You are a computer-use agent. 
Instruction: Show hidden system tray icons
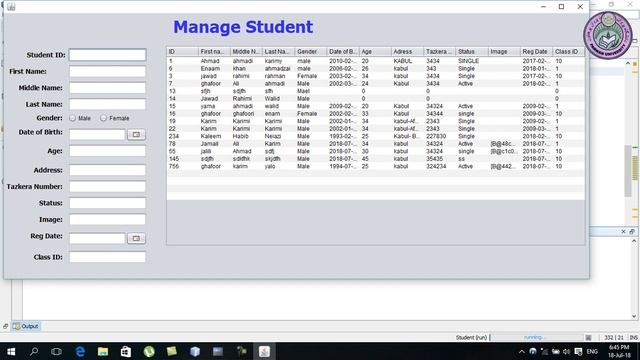pyautogui.click(x=521, y=351)
